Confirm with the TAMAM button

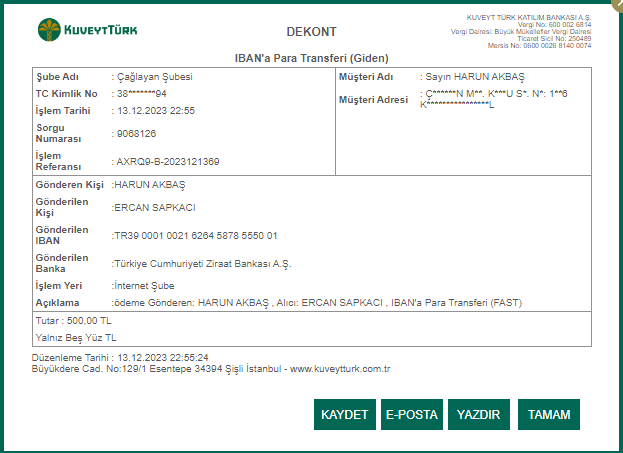click(x=549, y=414)
